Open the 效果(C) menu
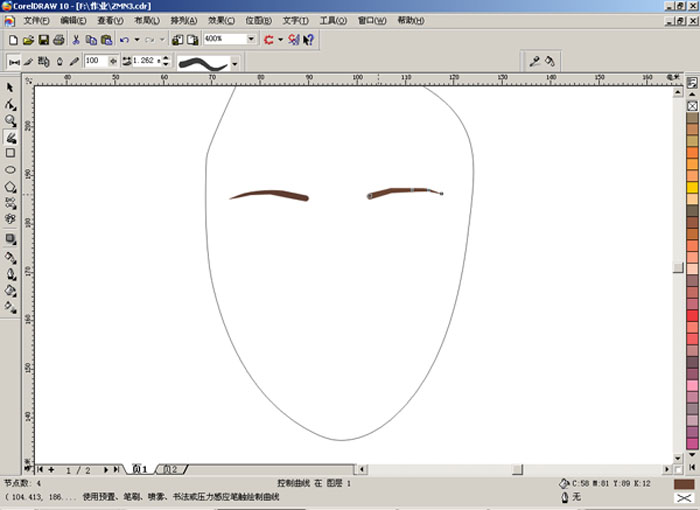The width and height of the screenshot is (700, 510). pyautogui.click(x=223, y=20)
